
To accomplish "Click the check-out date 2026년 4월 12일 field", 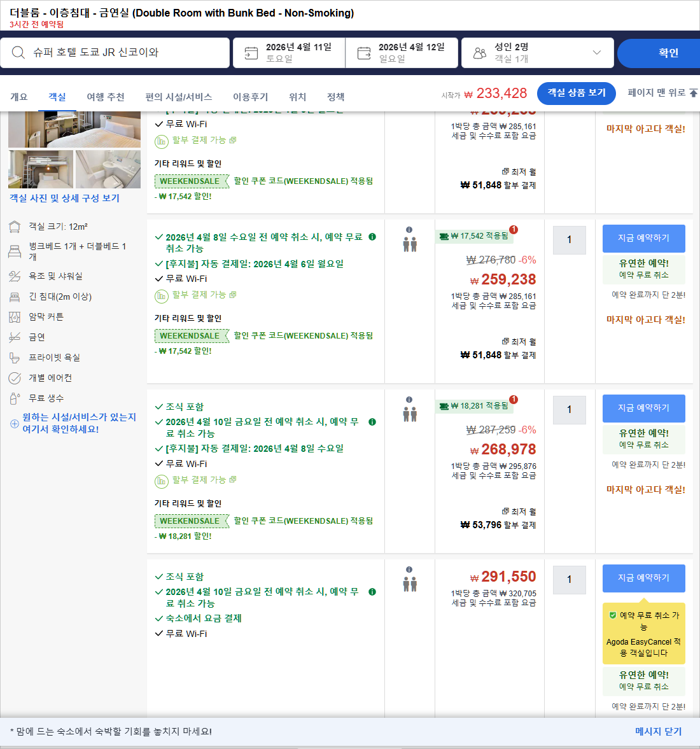I will (402, 53).
